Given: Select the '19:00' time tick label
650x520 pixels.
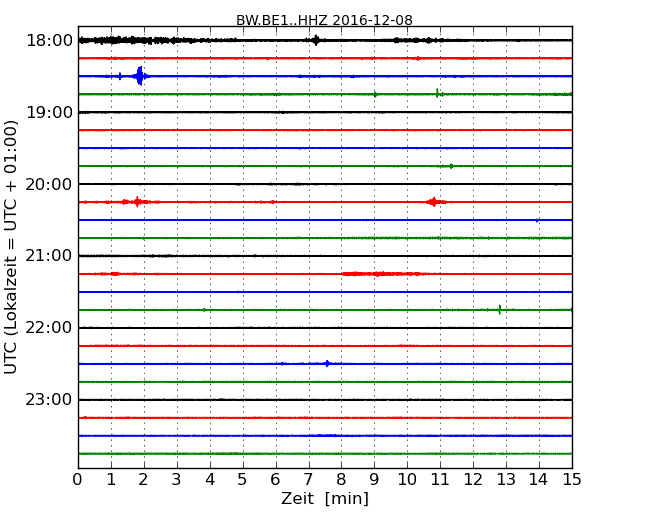Looking at the screenshot, I should coord(49,112).
